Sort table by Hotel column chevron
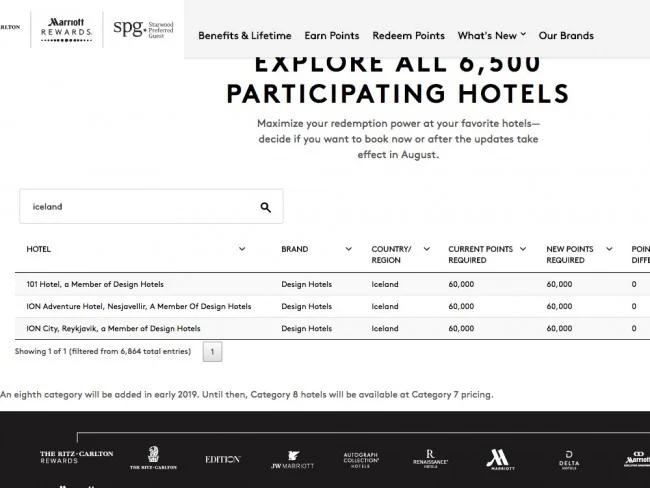This screenshot has width=650, height=488. click(242, 249)
